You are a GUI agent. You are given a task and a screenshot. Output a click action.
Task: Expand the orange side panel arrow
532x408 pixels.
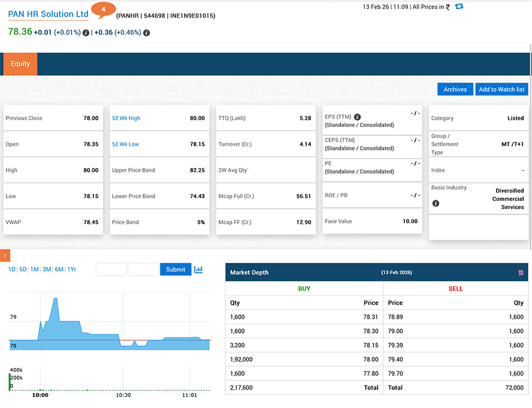tap(5, 256)
